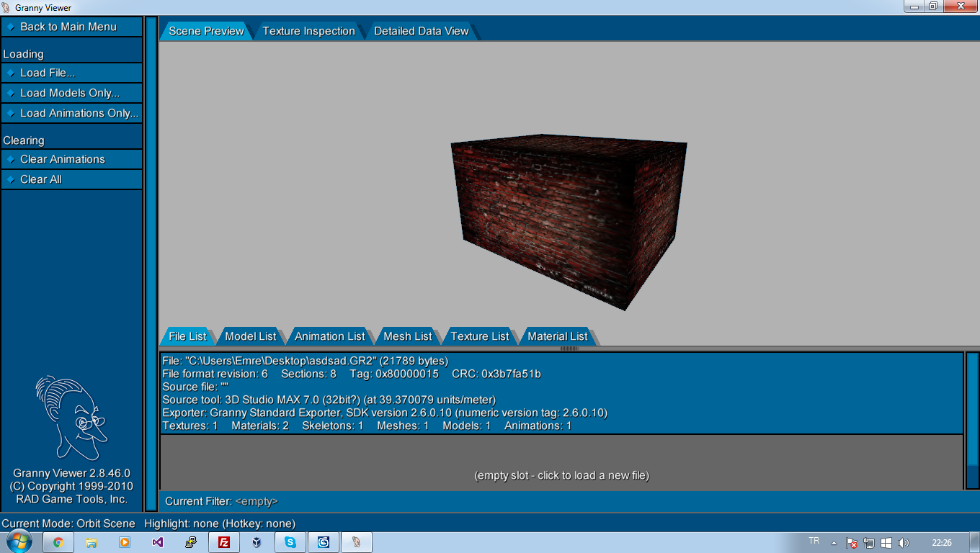This screenshot has height=553, width=980.
Task: Open the Detailed Data View tab
Action: tap(422, 31)
